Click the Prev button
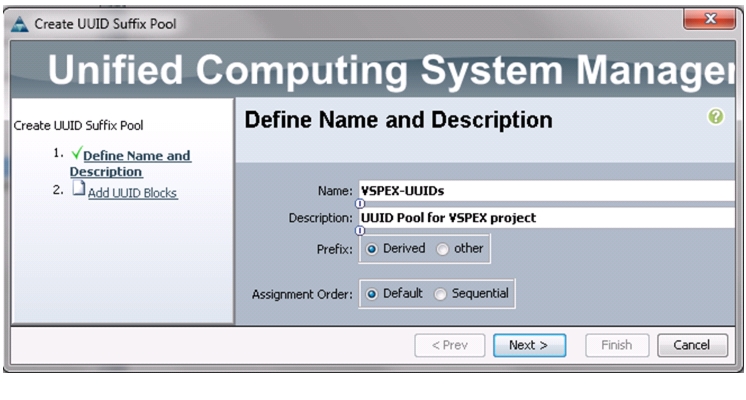The image size is (746, 400). click(450, 345)
